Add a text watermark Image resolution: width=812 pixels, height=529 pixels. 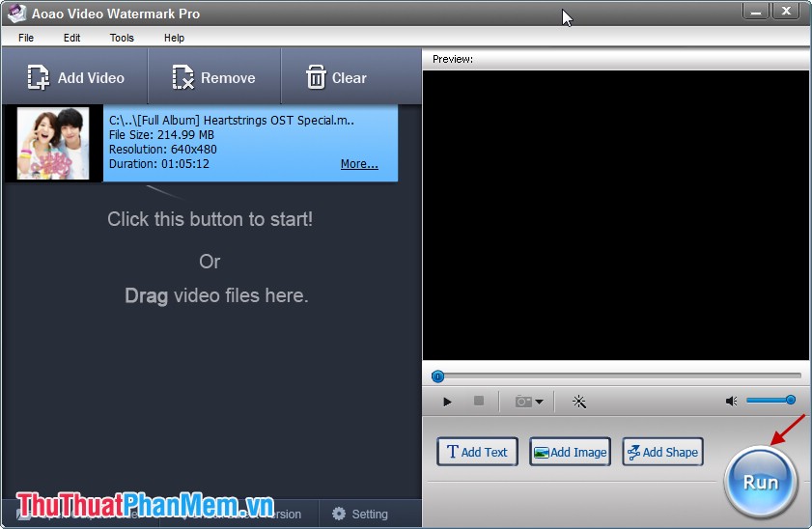(x=477, y=452)
